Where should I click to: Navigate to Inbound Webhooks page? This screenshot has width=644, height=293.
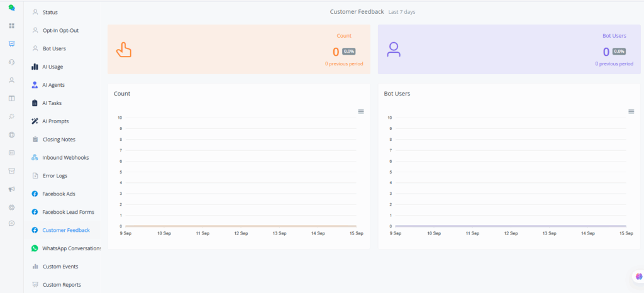65,157
